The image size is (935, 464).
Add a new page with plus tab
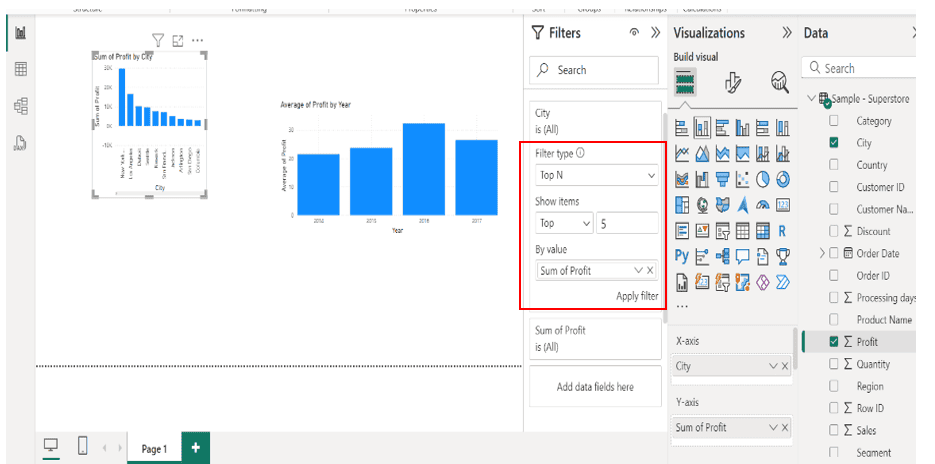(195, 448)
